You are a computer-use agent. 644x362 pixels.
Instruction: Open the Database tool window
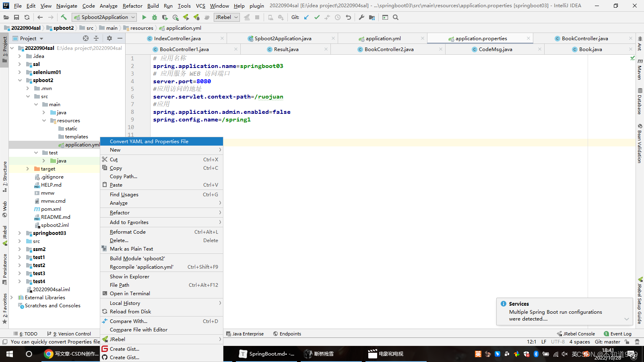point(641,101)
